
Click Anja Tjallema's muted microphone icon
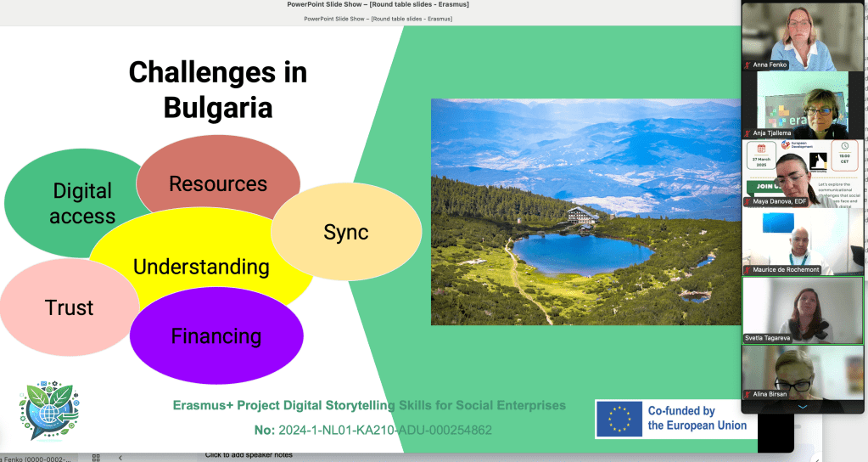[748, 133]
